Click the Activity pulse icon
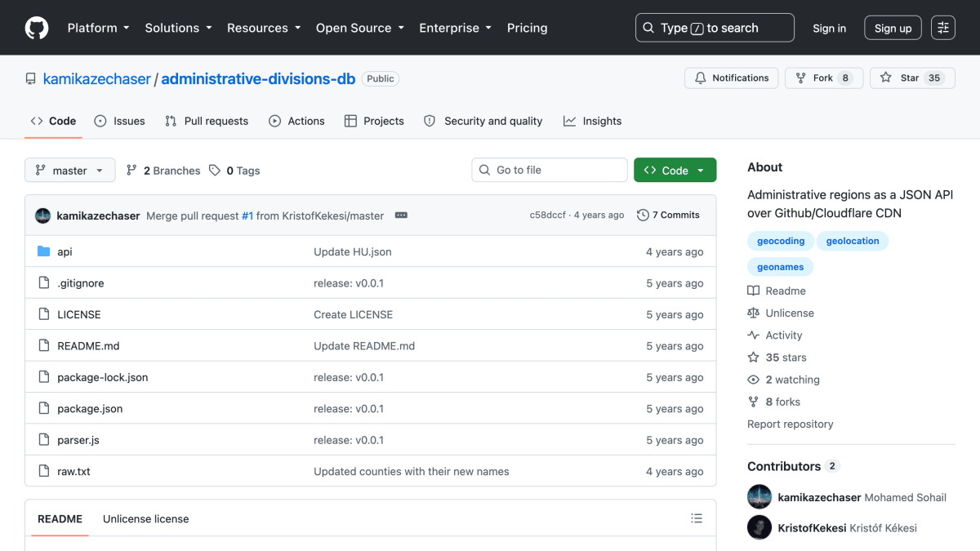Viewport: 980px width, 551px height. (753, 335)
